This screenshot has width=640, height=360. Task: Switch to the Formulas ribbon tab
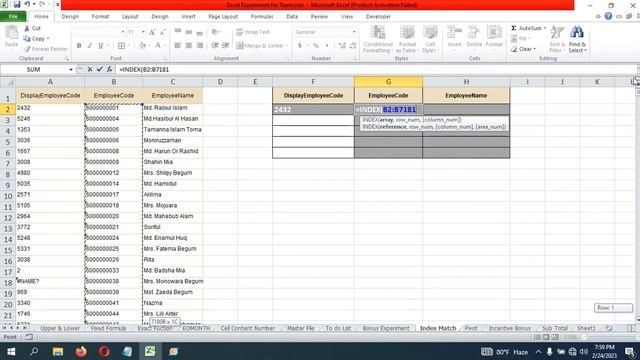[x=262, y=16]
